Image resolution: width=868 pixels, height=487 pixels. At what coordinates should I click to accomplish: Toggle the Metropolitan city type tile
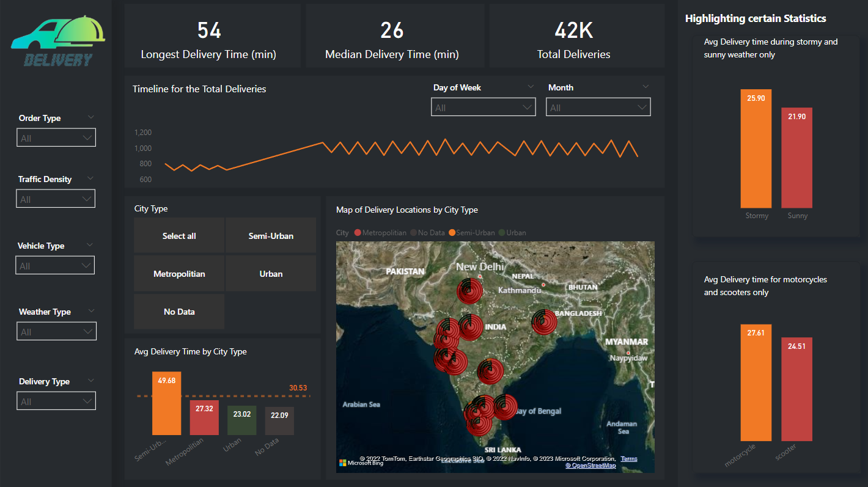(x=179, y=274)
